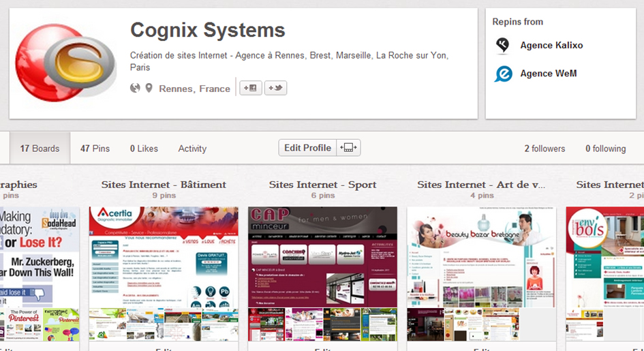Click the 9 pins count text
The width and height of the screenshot is (644, 351).
[x=164, y=196]
